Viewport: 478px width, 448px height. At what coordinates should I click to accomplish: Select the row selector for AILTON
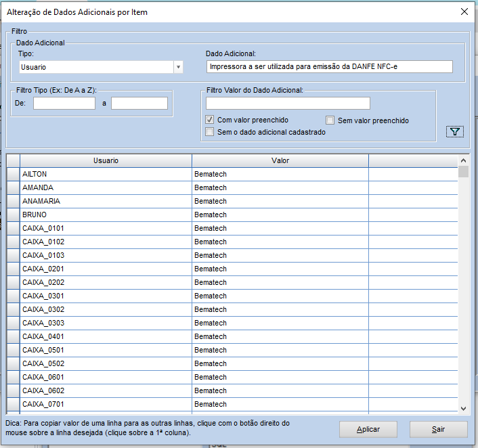[14, 174]
